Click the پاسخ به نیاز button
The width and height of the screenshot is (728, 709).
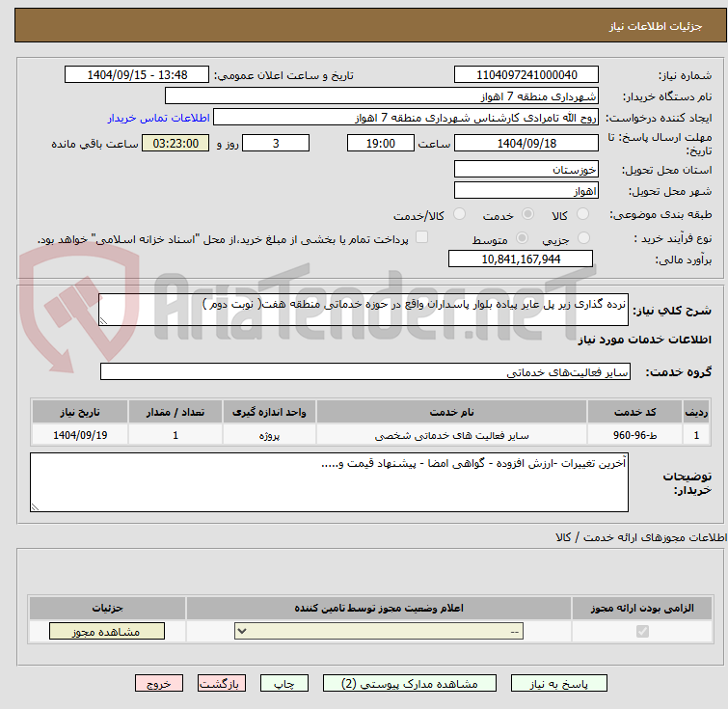[x=558, y=684]
